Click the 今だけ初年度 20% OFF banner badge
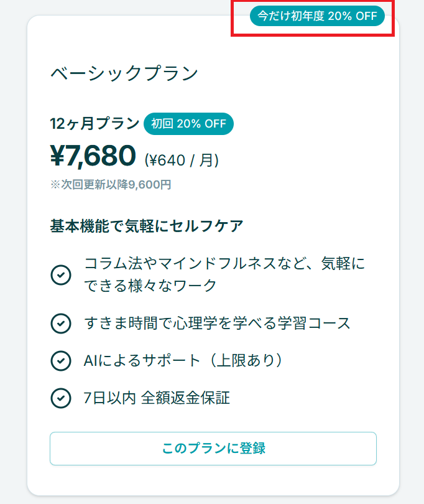Viewport: 424px width, 504px height. coord(317,16)
